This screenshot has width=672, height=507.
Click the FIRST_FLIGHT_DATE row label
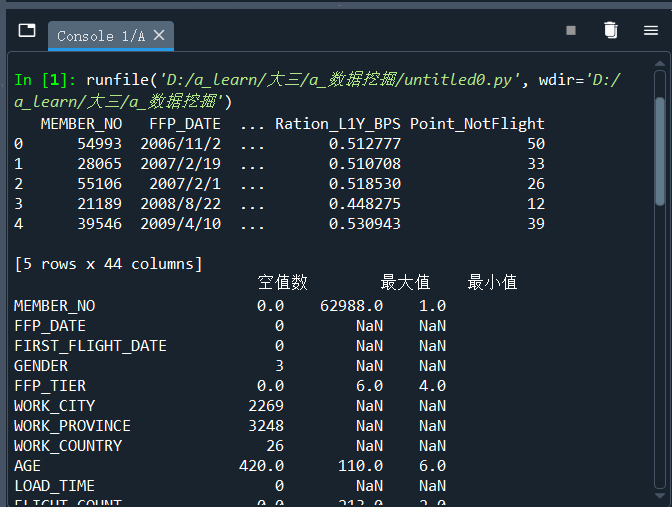click(90, 346)
